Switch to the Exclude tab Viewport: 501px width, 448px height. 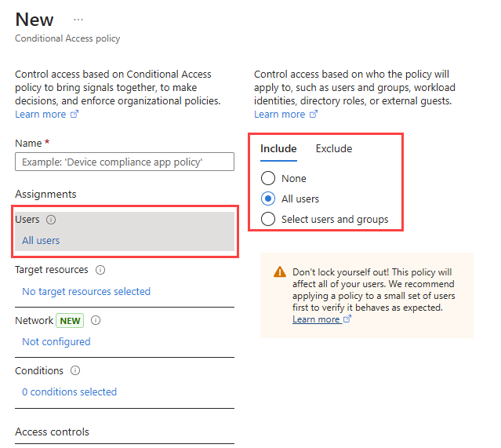point(334,149)
